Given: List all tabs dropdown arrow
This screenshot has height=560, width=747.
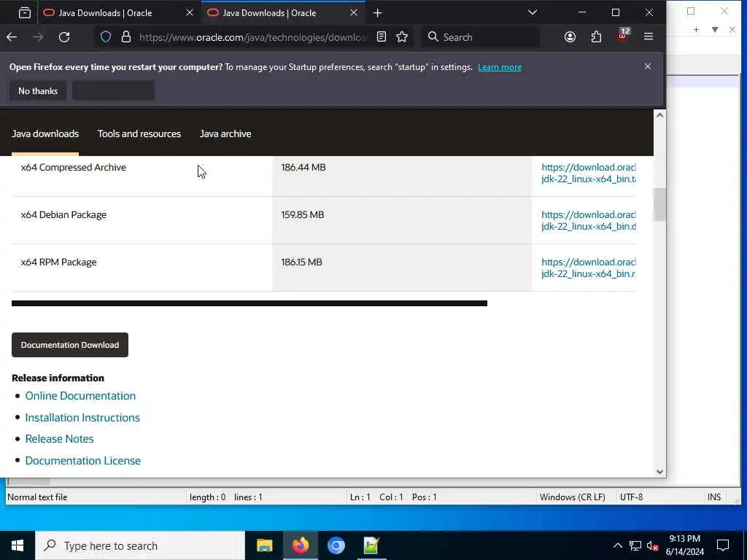Looking at the screenshot, I should coord(533,13).
